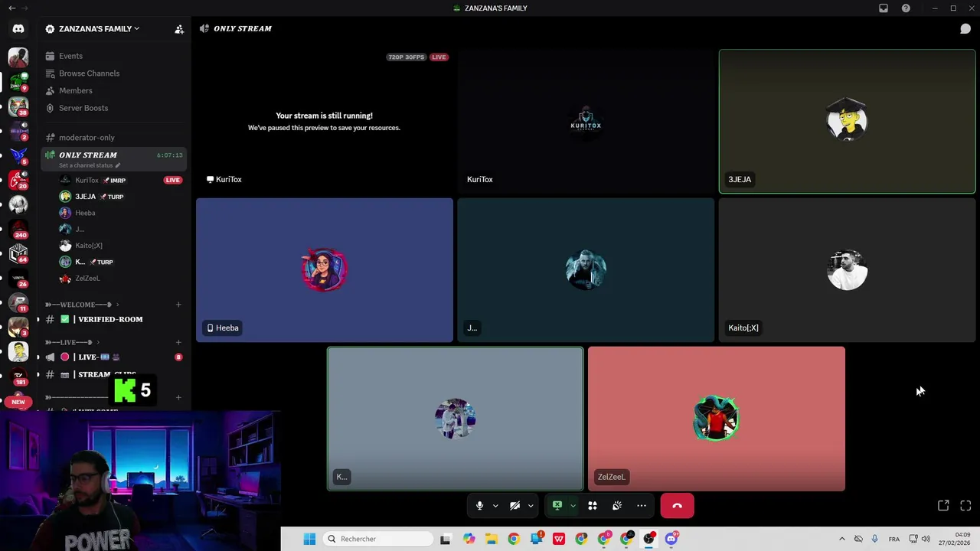Open the LIVE announcement channel with 8 badge

click(115, 357)
